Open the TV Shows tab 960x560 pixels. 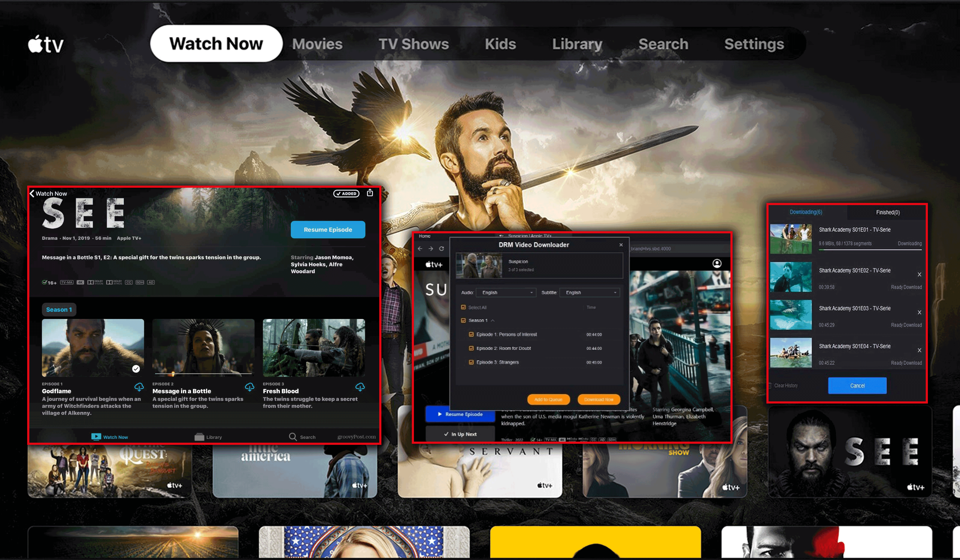pyautogui.click(x=414, y=44)
